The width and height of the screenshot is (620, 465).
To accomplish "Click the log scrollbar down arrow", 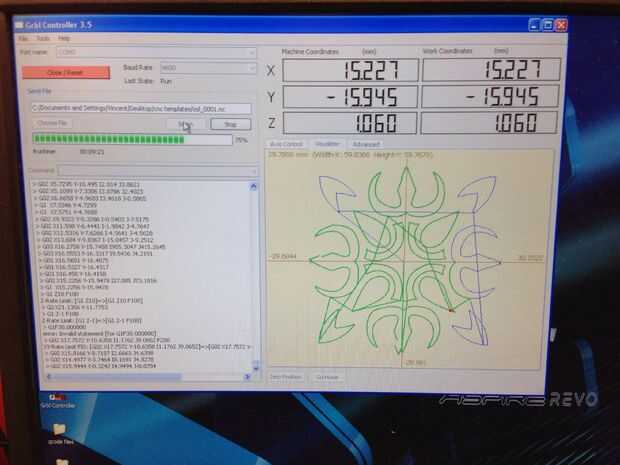I will (256, 366).
